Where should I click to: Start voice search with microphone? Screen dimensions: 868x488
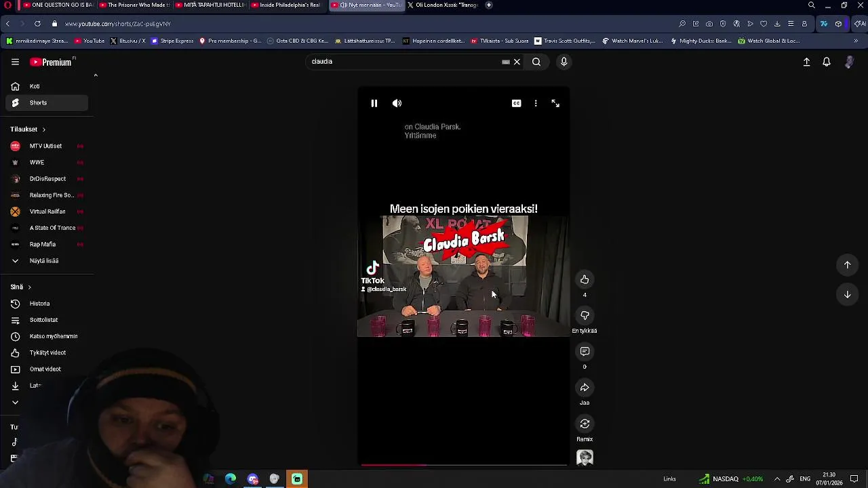564,62
